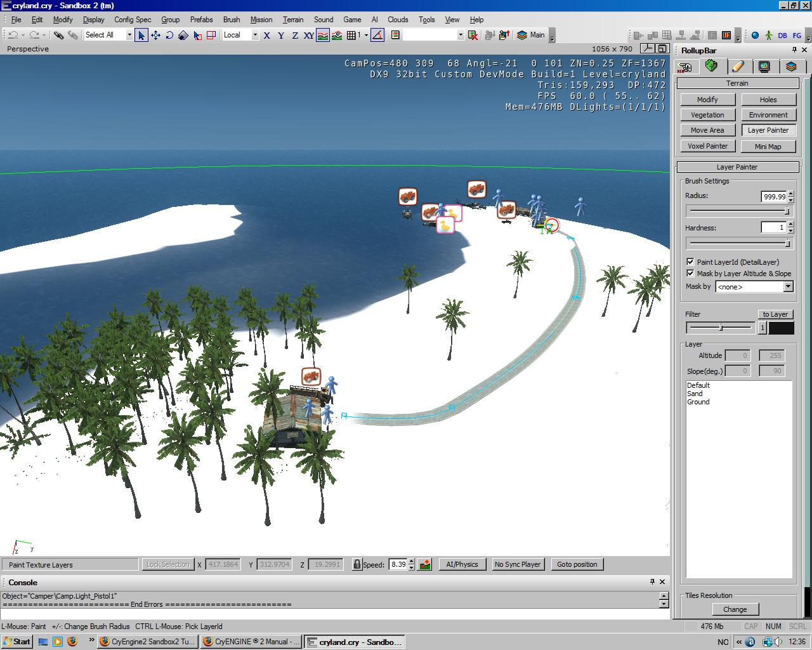Expand the Undo history dropdown arrow
Viewport: 812px width, 650px height.
coord(23,35)
